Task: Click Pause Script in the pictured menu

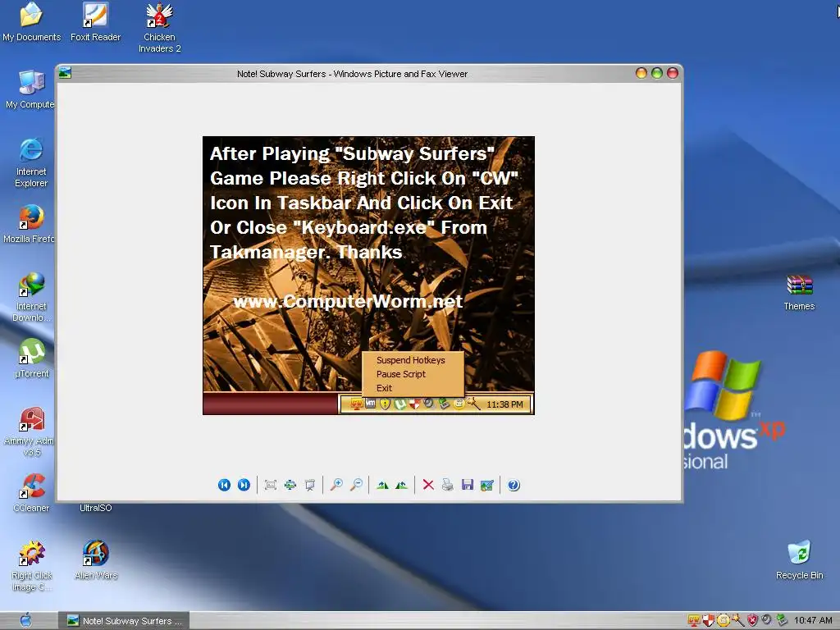Action: 400,374
